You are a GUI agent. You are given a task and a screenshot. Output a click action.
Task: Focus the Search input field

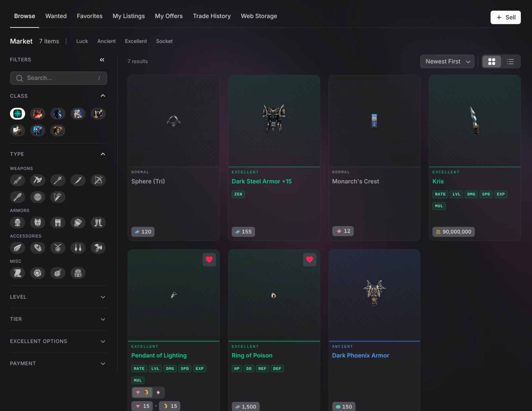coord(58,78)
